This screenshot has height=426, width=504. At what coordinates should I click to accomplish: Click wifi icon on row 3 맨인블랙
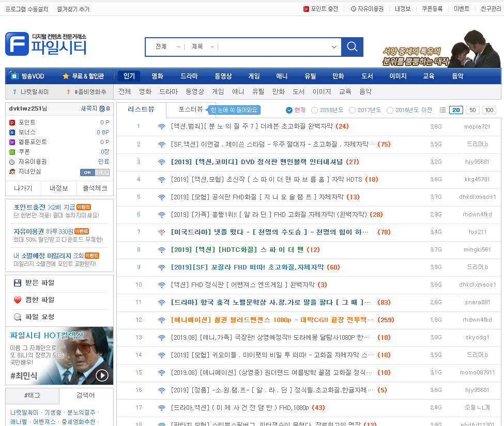point(162,162)
